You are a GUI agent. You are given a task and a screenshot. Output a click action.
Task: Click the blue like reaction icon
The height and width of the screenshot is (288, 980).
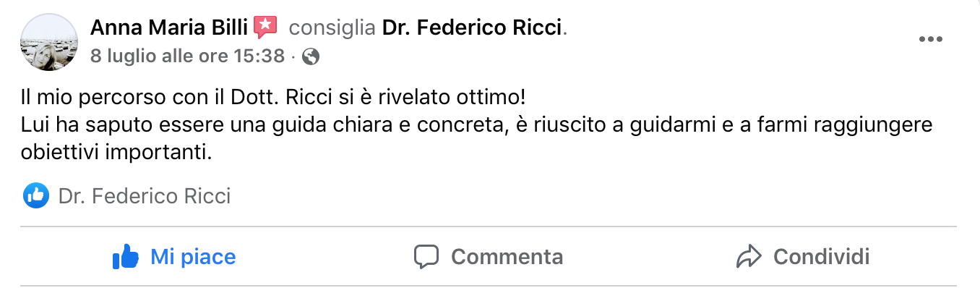tap(35, 195)
